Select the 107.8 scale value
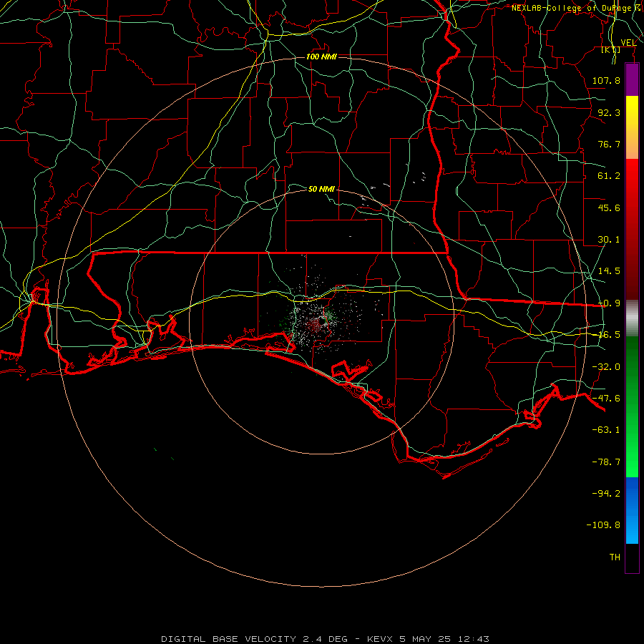 coord(606,80)
